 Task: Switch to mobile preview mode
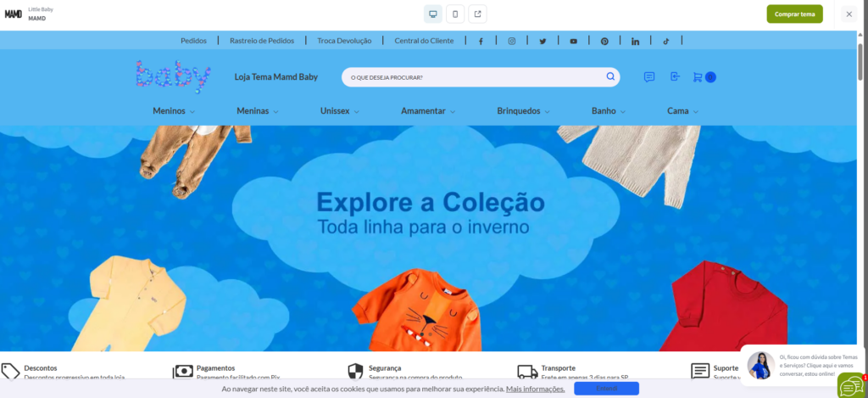(x=455, y=14)
